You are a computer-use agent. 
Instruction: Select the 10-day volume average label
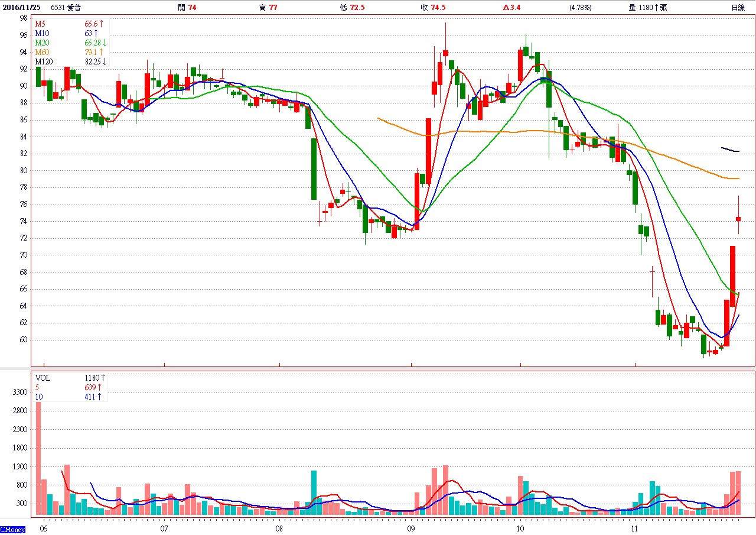pos(39,397)
